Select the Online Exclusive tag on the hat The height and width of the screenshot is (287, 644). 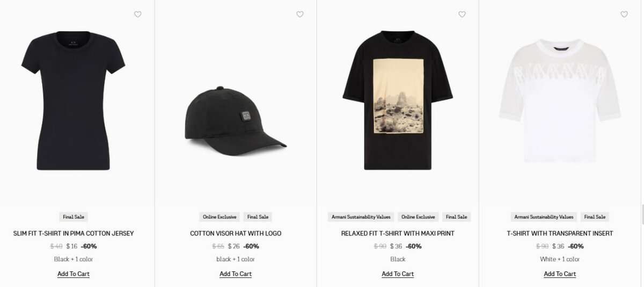pyautogui.click(x=219, y=217)
